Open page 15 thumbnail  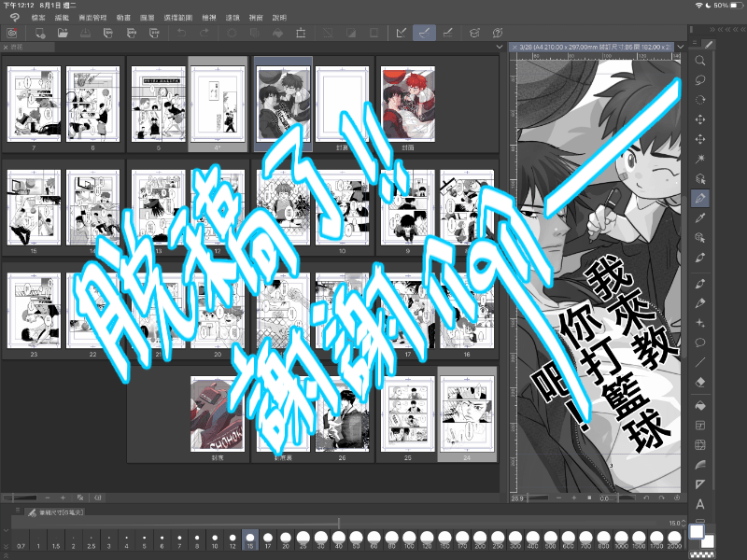tap(34, 207)
